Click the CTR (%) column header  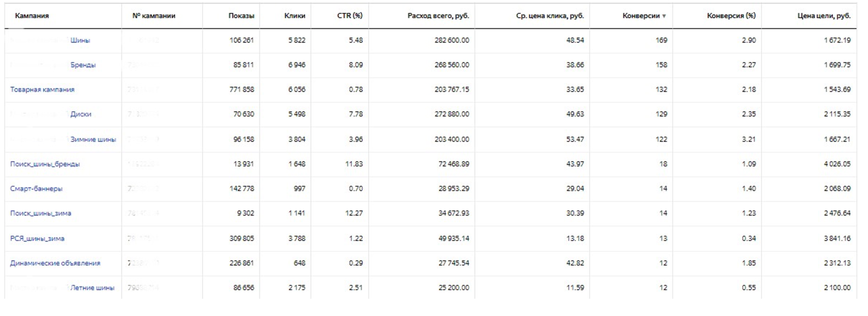(x=350, y=16)
